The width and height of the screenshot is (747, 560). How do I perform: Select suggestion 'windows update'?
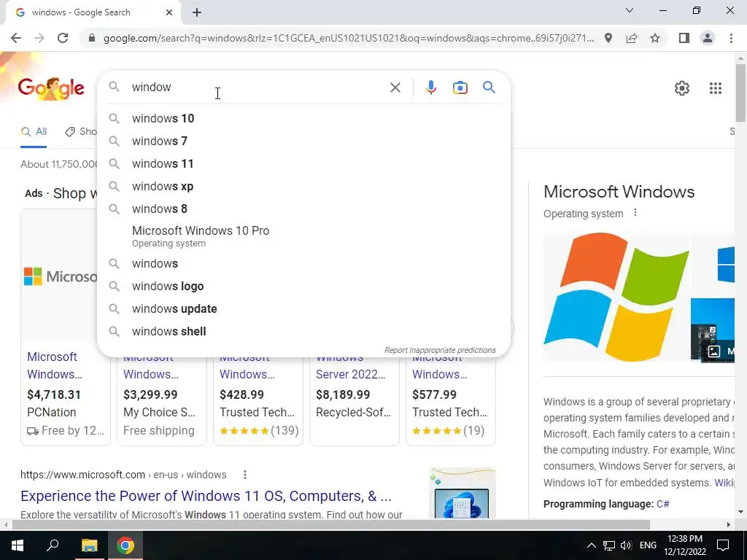303,309
